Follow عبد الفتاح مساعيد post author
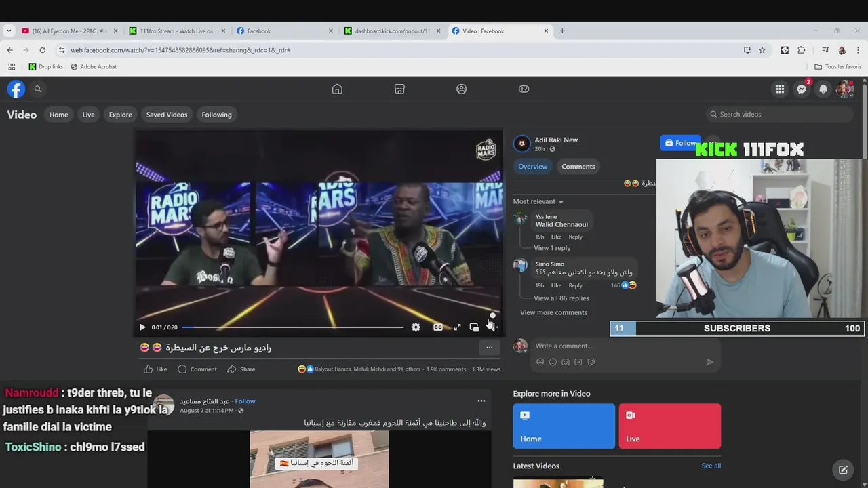 click(x=245, y=401)
